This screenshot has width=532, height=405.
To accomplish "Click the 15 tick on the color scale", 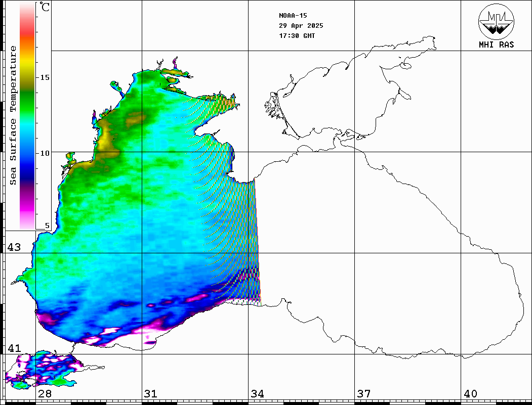I will [x=45, y=77].
